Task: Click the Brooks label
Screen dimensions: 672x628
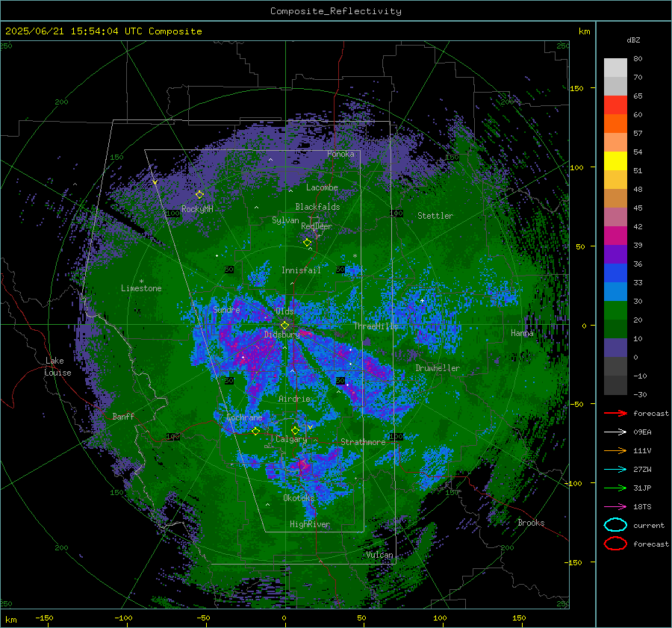Action: [531, 523]
